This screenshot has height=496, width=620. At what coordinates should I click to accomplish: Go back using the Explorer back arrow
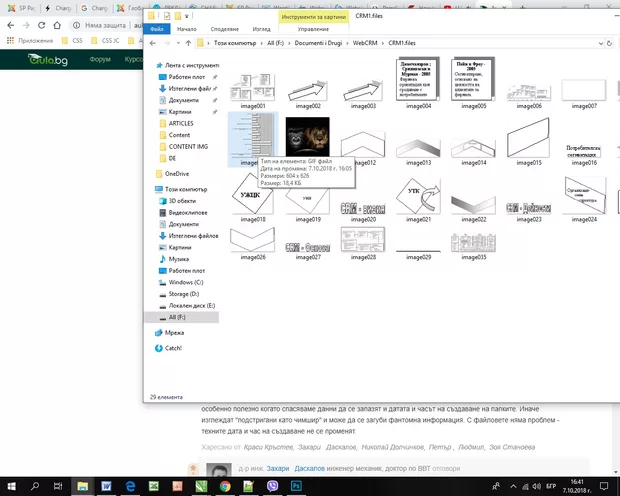(x=153, y=44)
